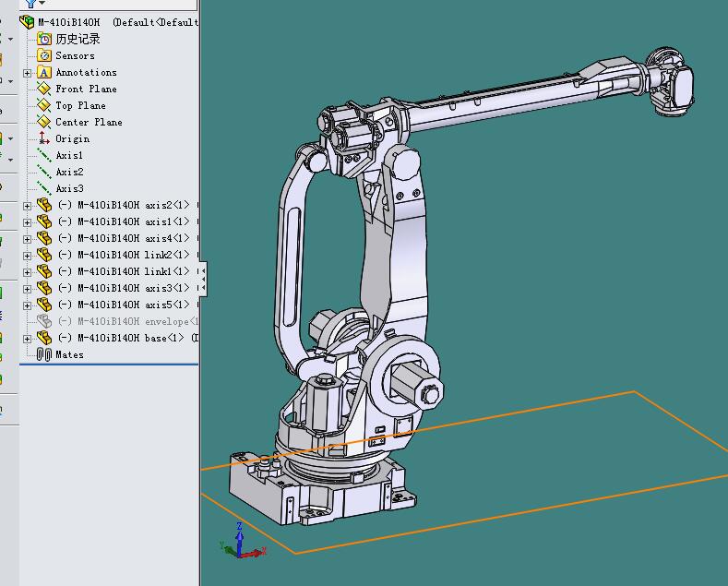Click the Mates folder icon
The image size is (728, 586).
[x=43, y=354]
